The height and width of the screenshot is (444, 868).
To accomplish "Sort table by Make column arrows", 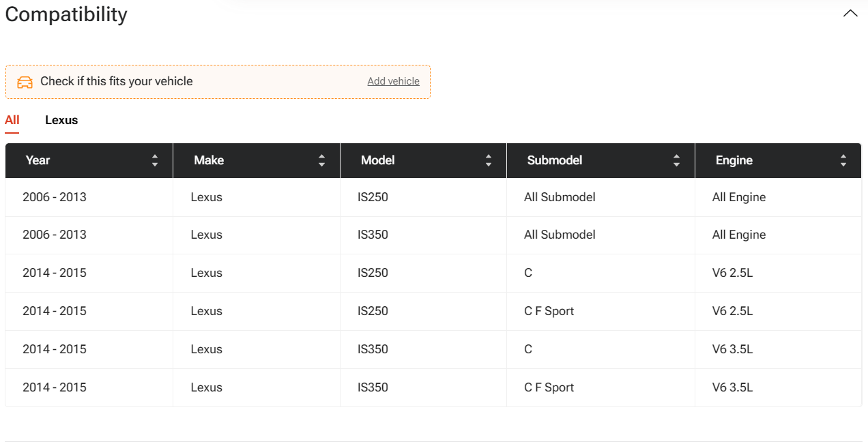I will tap(322, 161).
